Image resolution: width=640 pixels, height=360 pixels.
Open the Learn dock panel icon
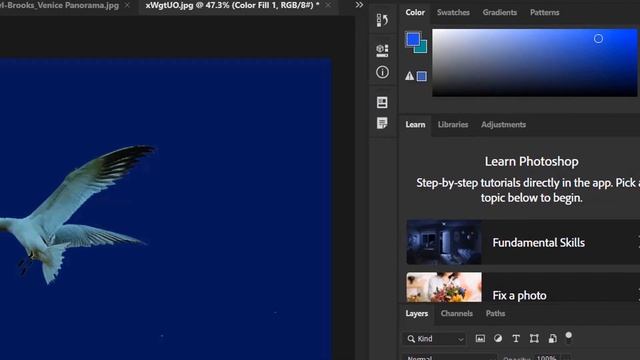(x=382, y=102)
